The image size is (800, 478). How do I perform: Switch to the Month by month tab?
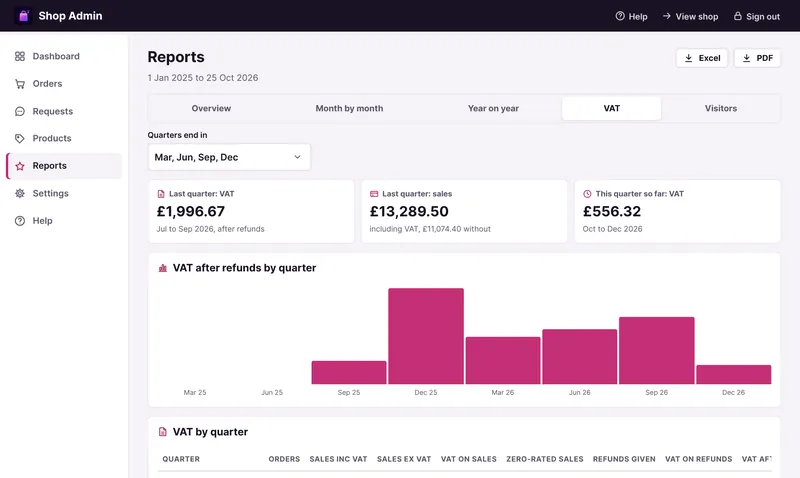[x=349, y=108]
